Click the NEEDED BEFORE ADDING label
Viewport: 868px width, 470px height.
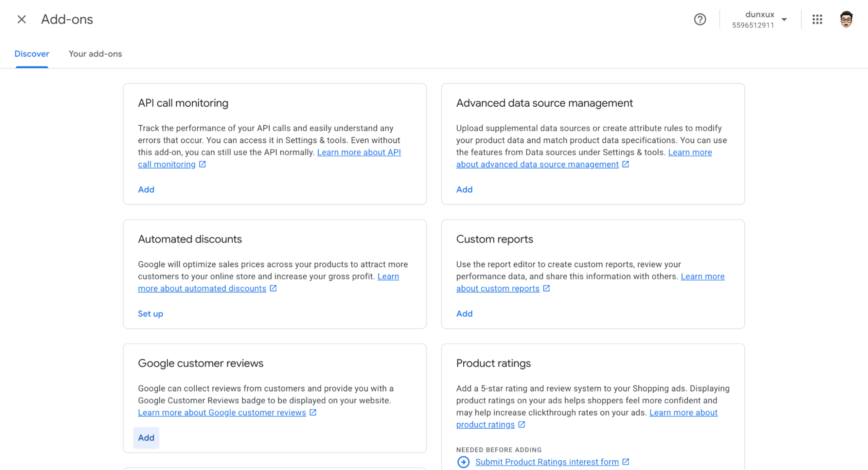coord(498,450)
